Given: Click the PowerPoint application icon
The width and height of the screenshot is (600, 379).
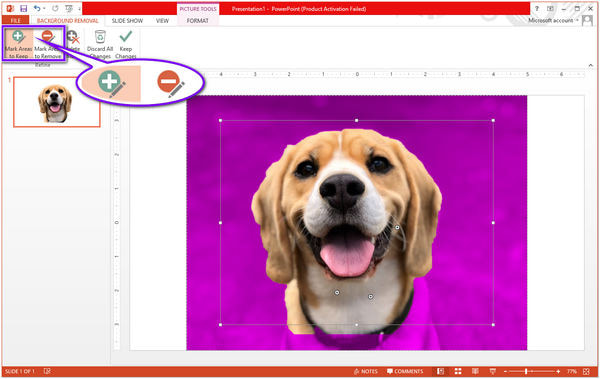Looking at the screenshot, I should pyautogui.click(x=10, y=8).
